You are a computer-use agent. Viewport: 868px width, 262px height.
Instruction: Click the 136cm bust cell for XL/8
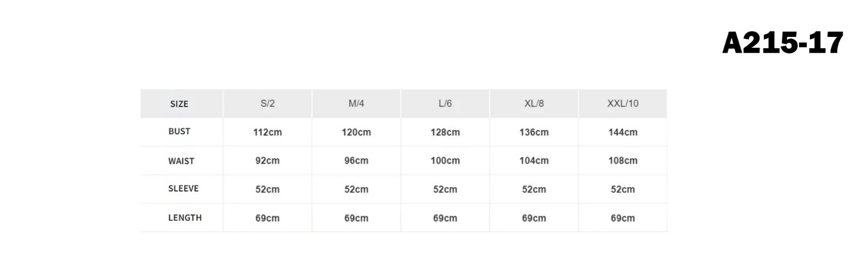pos(534,132)
